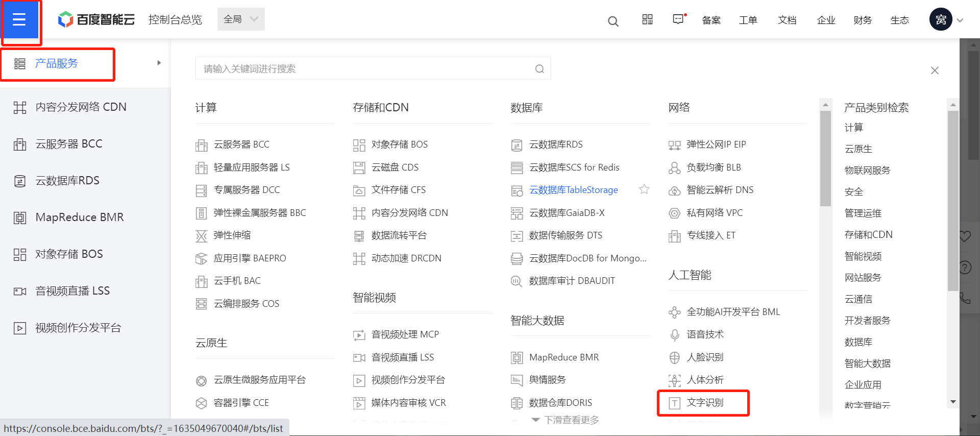This screenshot has width=980, height=436.
Task: Open 财务 in the top navigation
Action: 863,20
